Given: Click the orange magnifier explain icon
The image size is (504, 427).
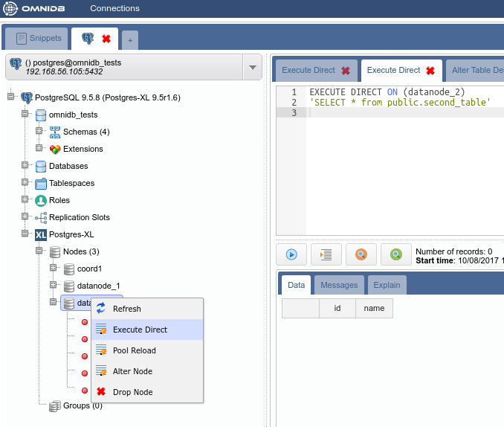Looking at the screenshot, I should click(x=361, y=254).
